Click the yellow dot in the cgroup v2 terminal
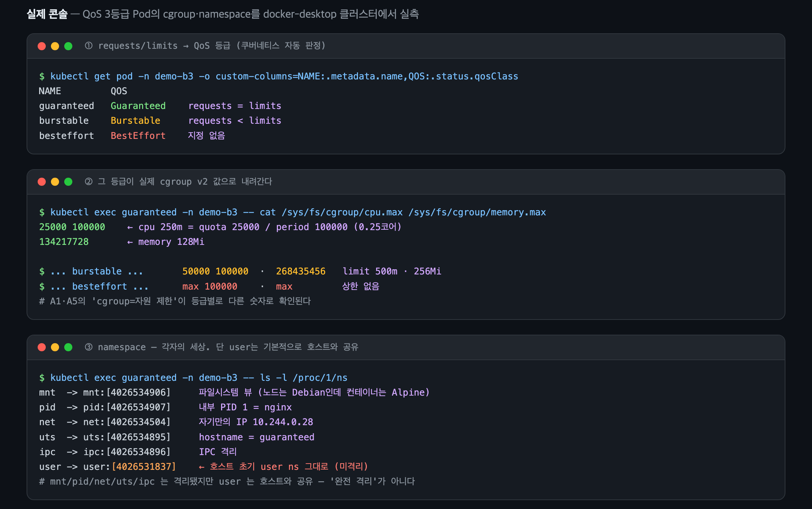 click(55, 182)
